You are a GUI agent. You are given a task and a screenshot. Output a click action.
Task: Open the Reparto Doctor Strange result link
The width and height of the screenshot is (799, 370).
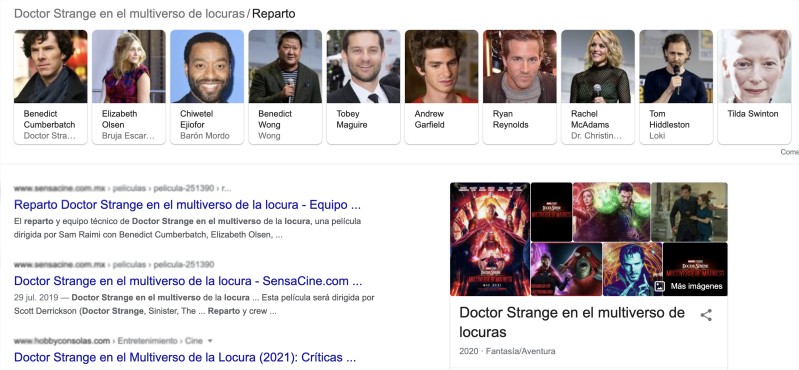pyautogui.click(x=188, y=205)
